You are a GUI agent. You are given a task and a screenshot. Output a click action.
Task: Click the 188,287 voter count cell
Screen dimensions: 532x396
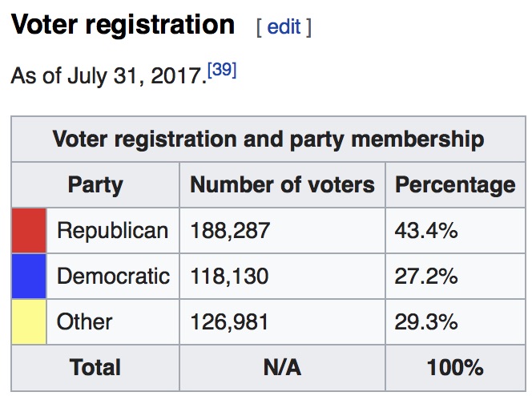230,231
